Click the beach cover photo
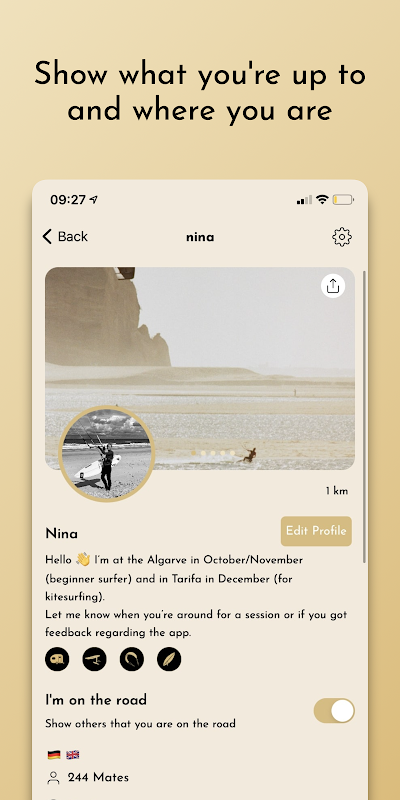Screen dimensions: 400x800 [200, 368]
